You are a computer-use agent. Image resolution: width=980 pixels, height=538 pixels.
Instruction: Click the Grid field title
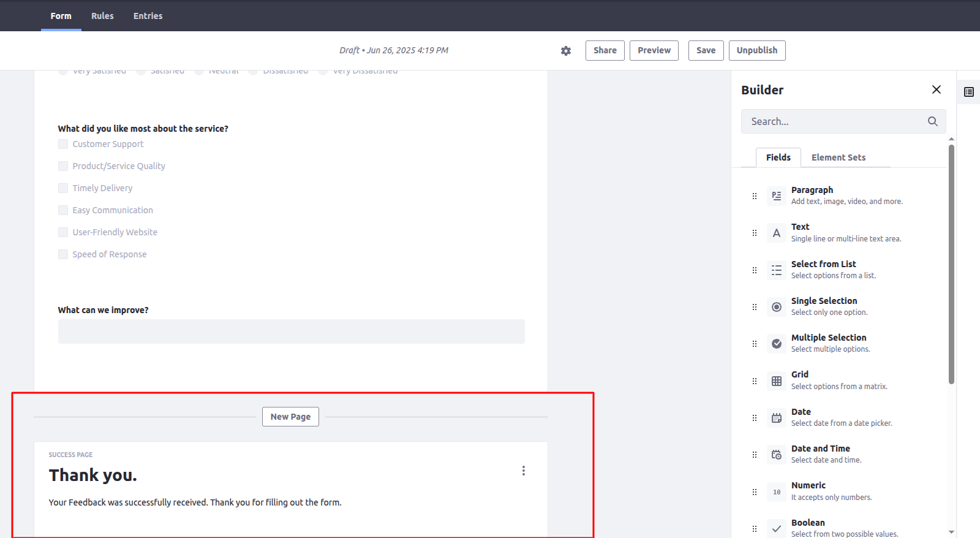[x=800, y=374]
